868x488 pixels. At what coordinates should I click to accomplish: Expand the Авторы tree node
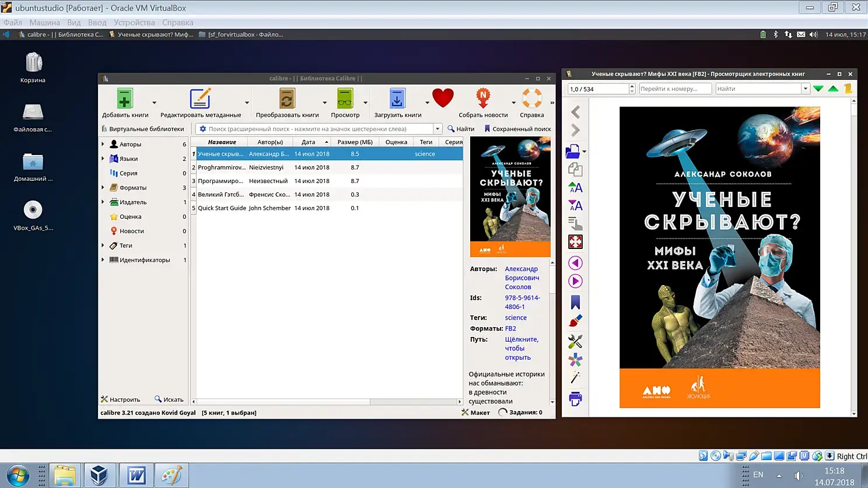(103, 144)
